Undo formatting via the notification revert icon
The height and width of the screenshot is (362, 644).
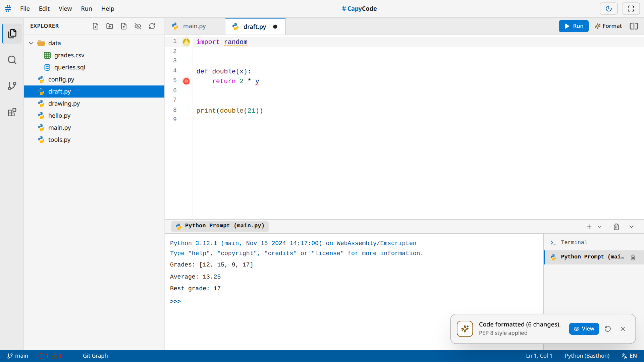608,329
